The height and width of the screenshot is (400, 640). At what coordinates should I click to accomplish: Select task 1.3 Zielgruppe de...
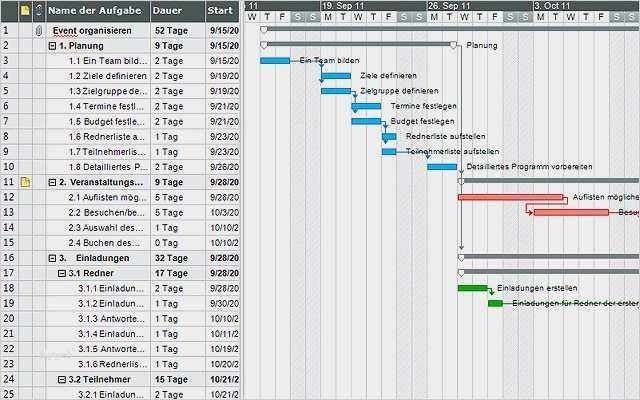(x=108, y=91)
